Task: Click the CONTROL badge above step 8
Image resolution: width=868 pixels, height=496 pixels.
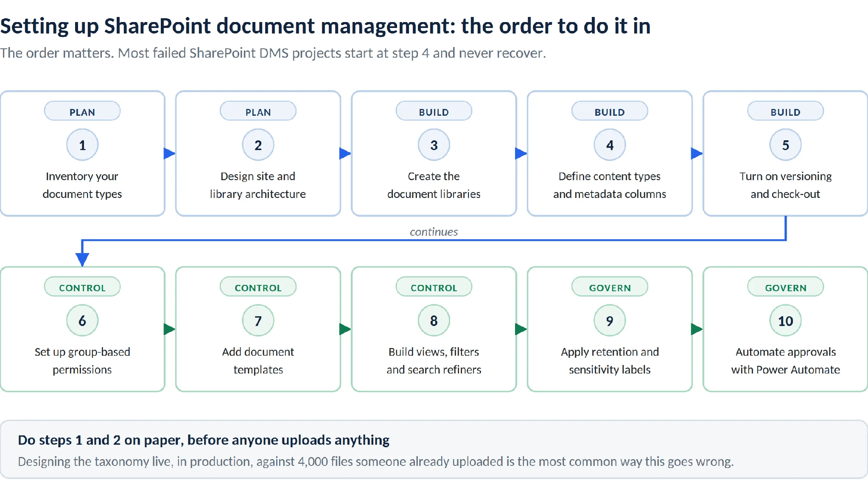Action: (434, 287)
